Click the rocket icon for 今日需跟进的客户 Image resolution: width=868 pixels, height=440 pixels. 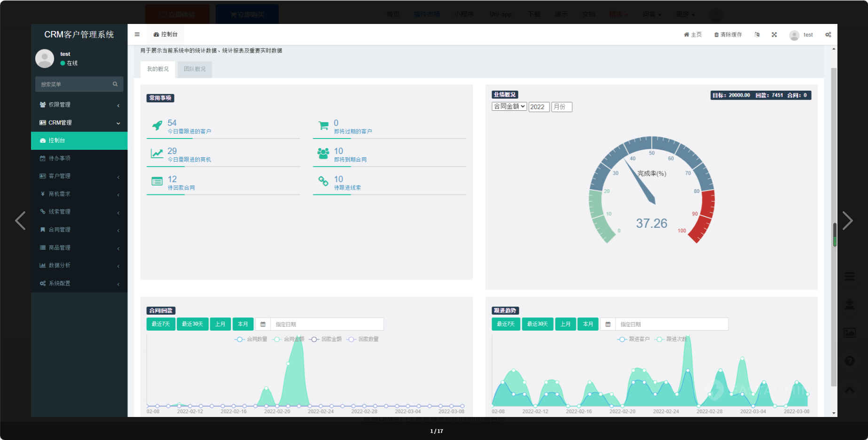pyautogui.click(x=157, y=125)
